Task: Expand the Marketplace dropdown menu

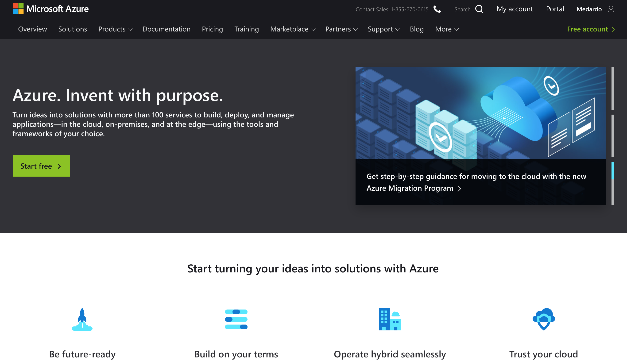Action: [x=293, y=29]
